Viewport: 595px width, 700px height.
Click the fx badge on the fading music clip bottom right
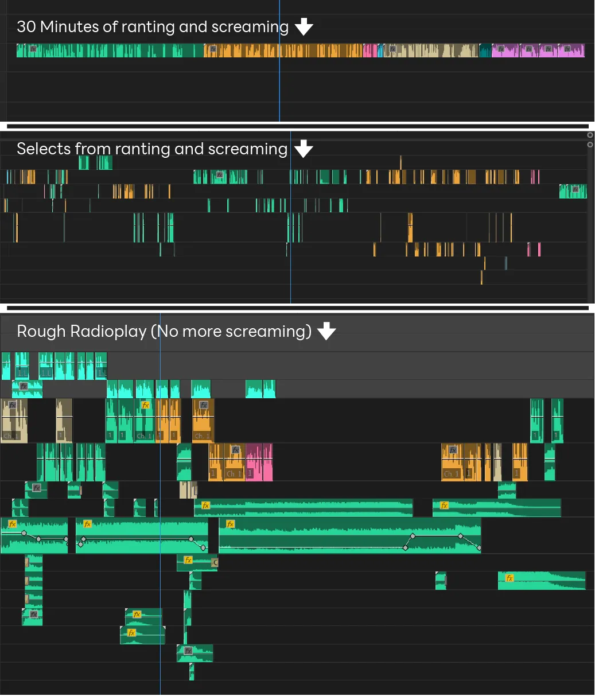[508, 578]
